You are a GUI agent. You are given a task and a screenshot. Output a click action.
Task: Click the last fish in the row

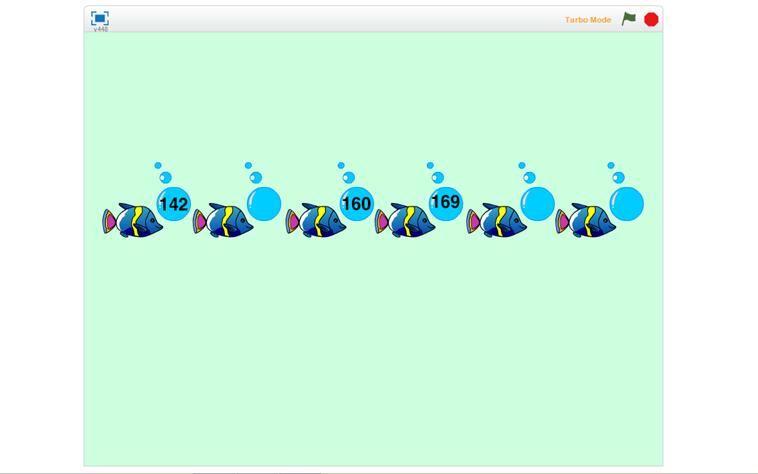click(586, 220)
